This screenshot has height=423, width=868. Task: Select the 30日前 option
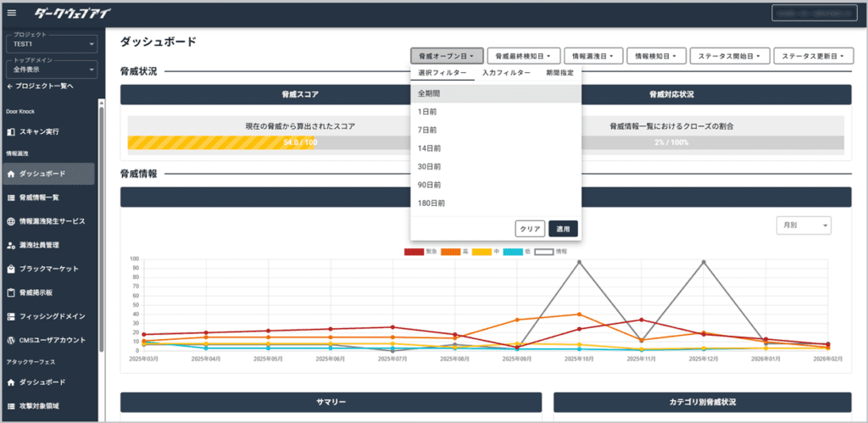[496, 167]
